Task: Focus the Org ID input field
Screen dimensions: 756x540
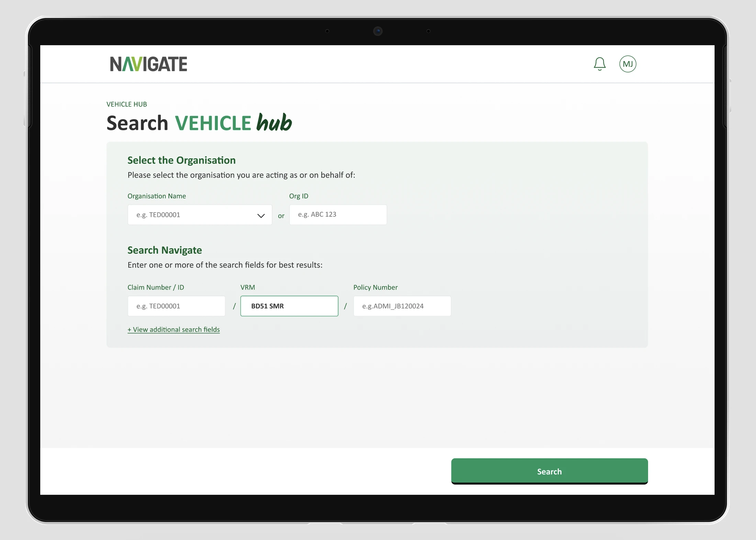Action: pos(338,215)
